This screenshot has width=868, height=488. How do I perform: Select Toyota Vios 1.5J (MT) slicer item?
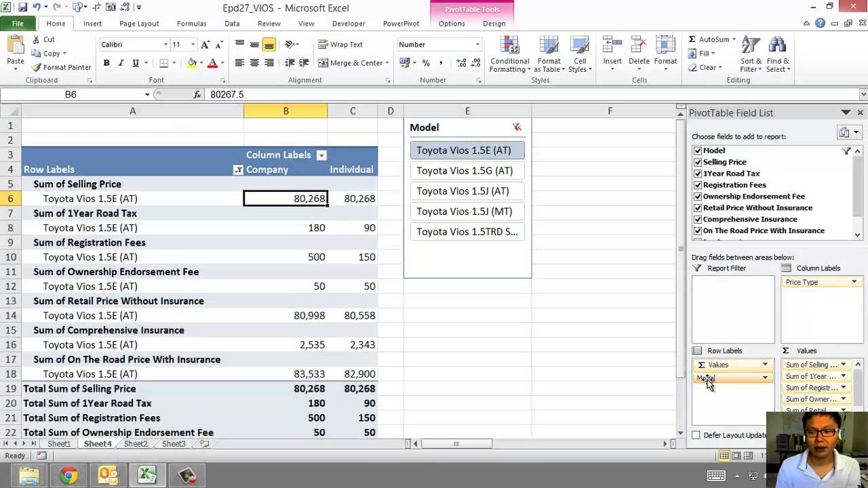467,211
